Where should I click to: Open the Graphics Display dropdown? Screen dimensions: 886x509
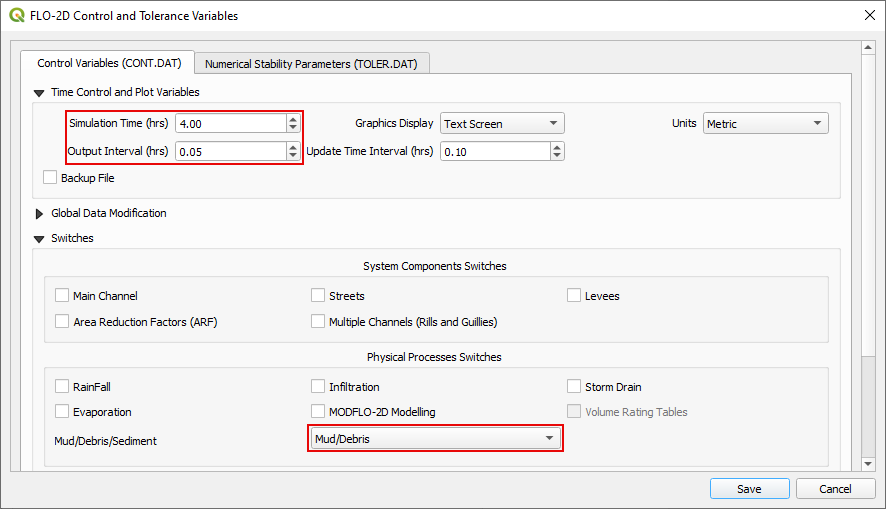click(x=501, y=124)
